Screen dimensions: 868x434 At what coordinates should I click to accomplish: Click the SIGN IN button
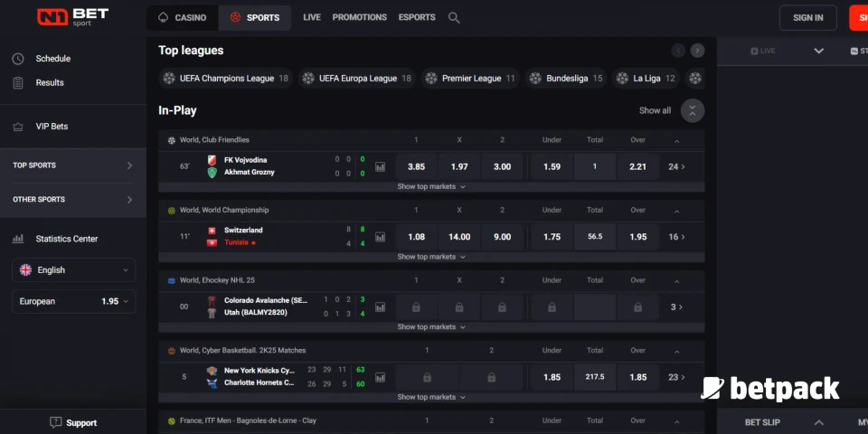(x=807, y=18)
